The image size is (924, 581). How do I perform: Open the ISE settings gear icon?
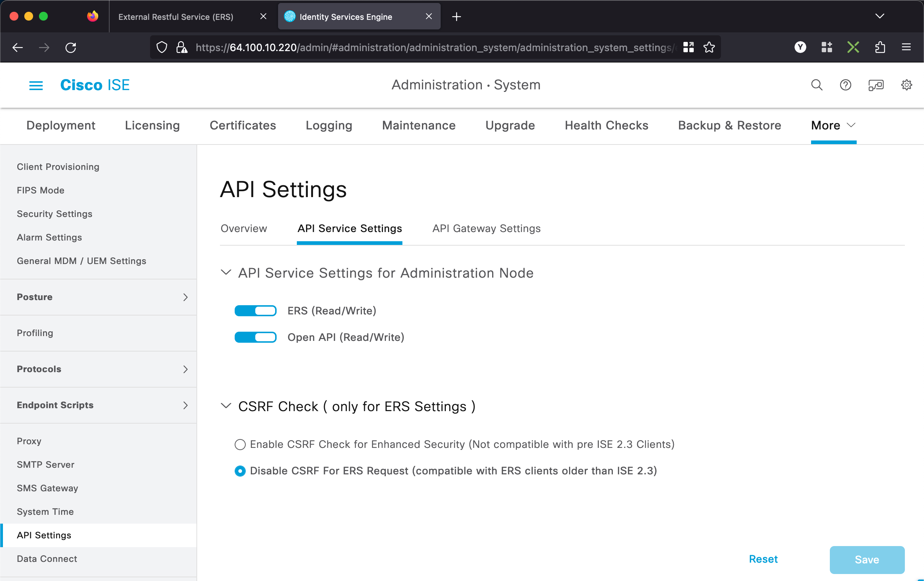pos(906,85)
